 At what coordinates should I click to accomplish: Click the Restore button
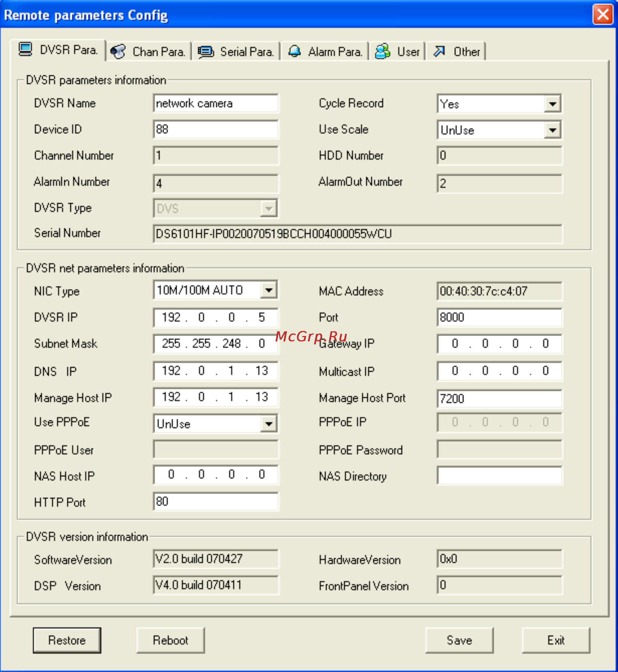coord(67,640)
